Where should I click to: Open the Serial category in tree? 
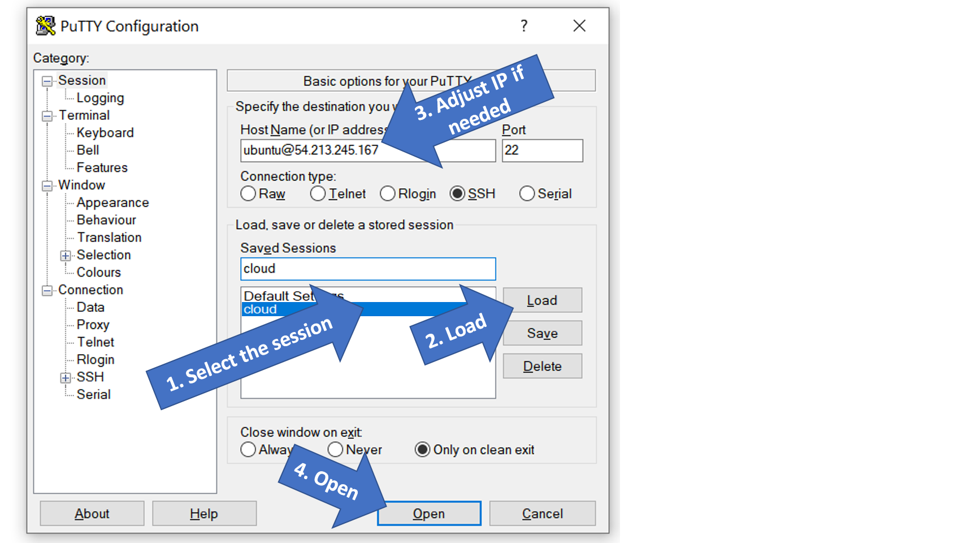[93, 395]
